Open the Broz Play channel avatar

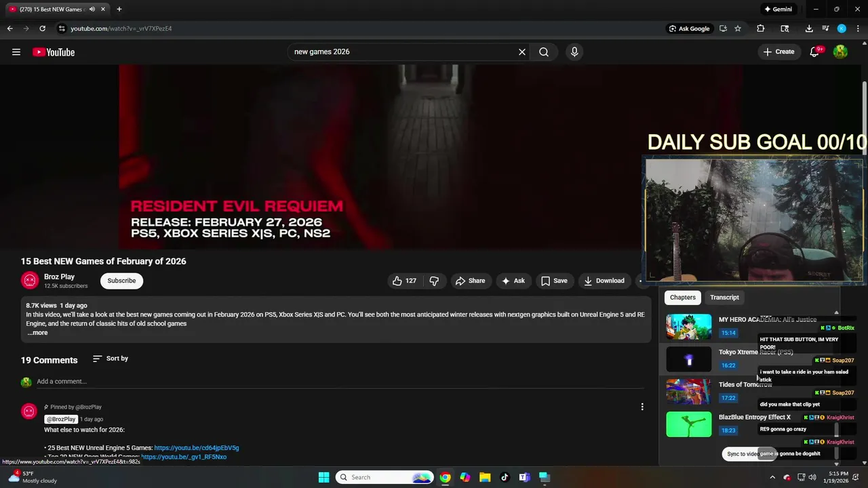click(x=29, y=281)
